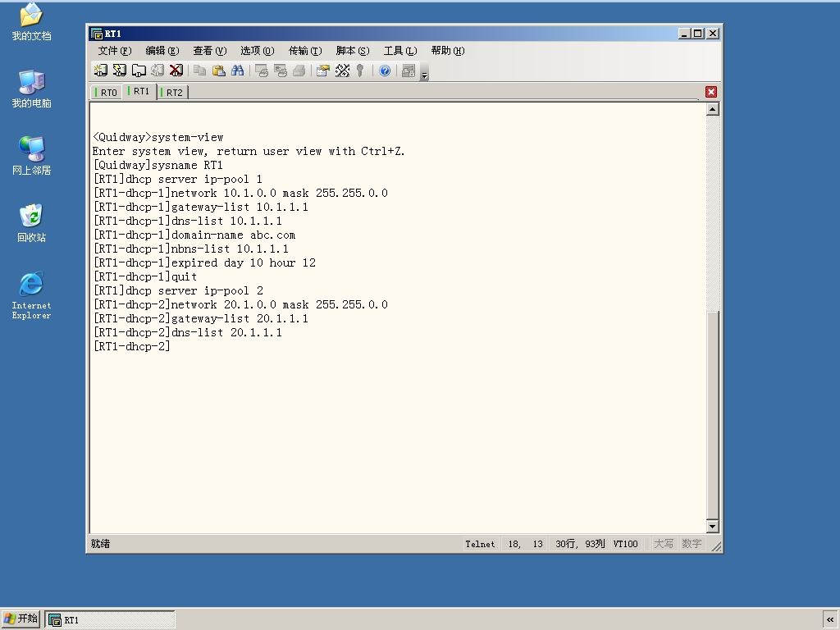
Task: Click the Telnet status bar entry
Action: 480,544
